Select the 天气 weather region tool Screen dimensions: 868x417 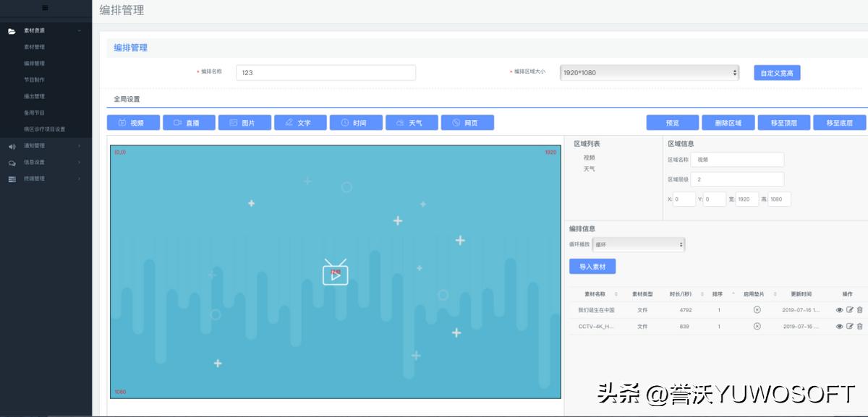tap(412, 122)
